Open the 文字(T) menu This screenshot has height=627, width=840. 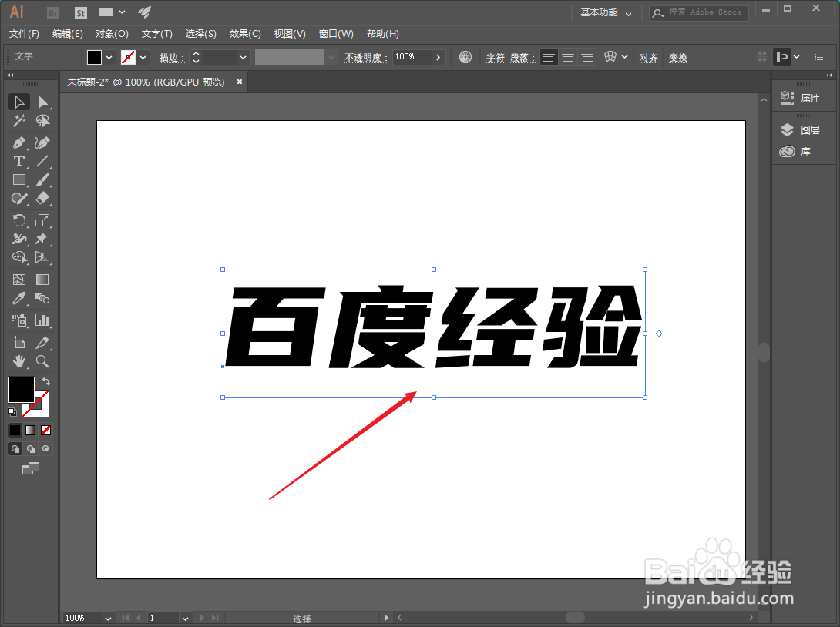pyautogui.click(x=157, y=34)
